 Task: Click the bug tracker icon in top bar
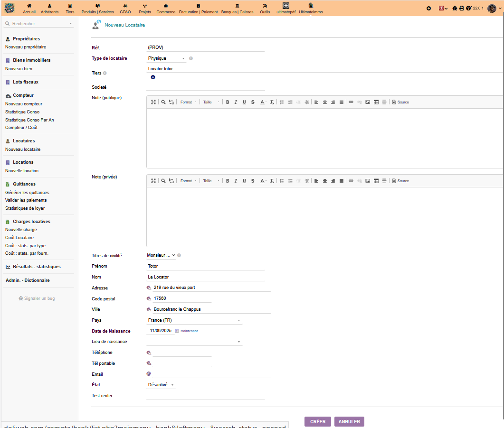pyautogui.click(x=455, y=8)
